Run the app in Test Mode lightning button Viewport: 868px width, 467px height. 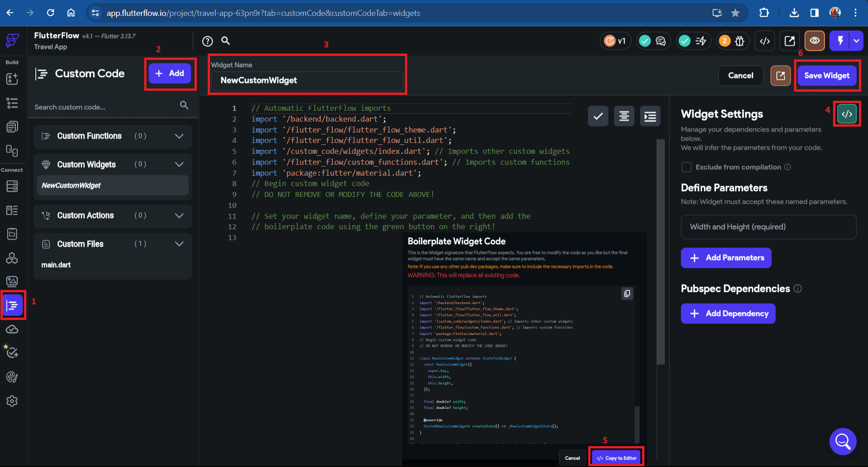pyautogui.click(x=840, y=41)
